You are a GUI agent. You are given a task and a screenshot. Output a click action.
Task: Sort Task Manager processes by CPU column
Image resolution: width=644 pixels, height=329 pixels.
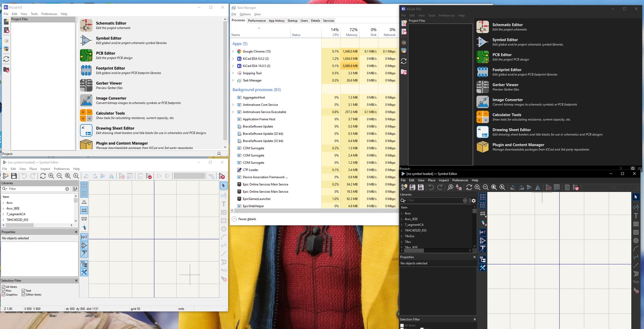(x=331, y=32)
